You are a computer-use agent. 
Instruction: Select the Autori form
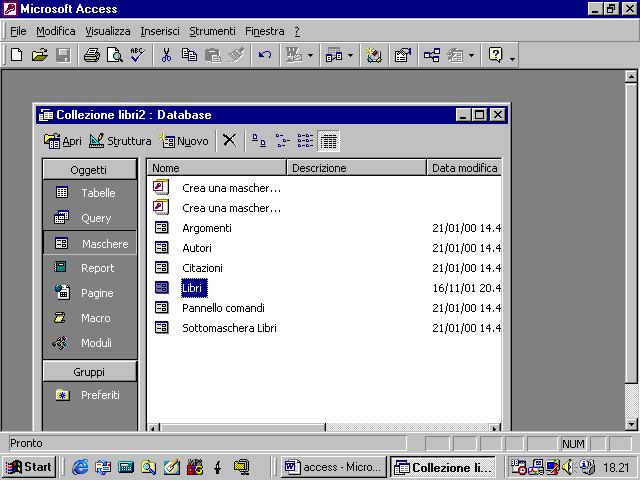tap(197, 248)
